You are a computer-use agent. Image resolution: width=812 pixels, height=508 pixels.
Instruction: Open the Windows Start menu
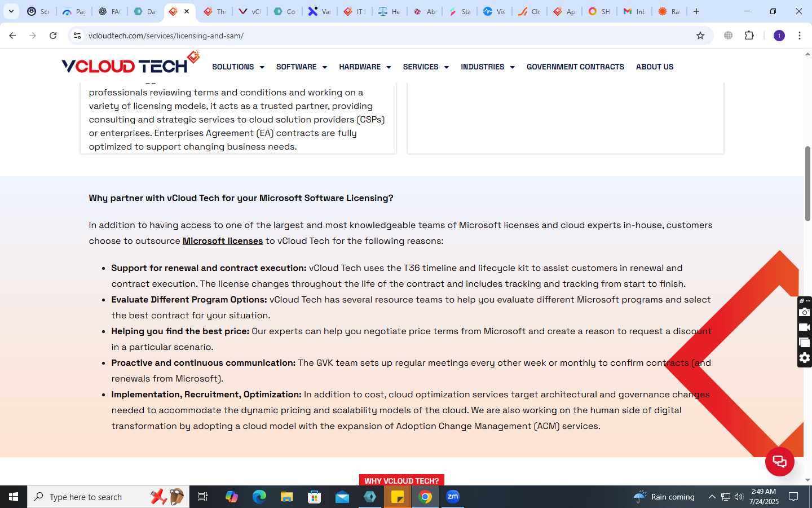point(14,497)
